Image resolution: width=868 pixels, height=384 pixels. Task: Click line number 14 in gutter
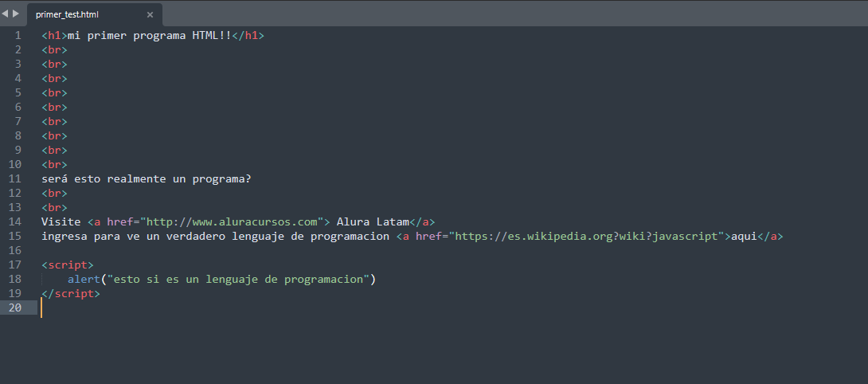coord(15,221)
